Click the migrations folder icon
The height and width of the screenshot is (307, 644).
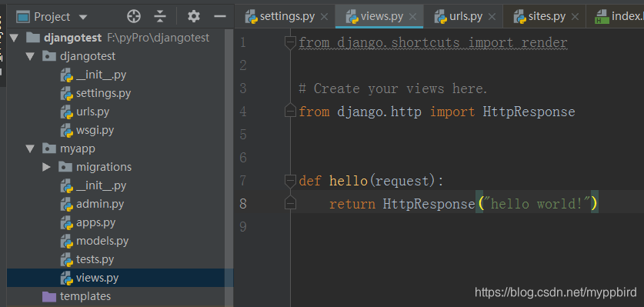click(x=65, y=167)
